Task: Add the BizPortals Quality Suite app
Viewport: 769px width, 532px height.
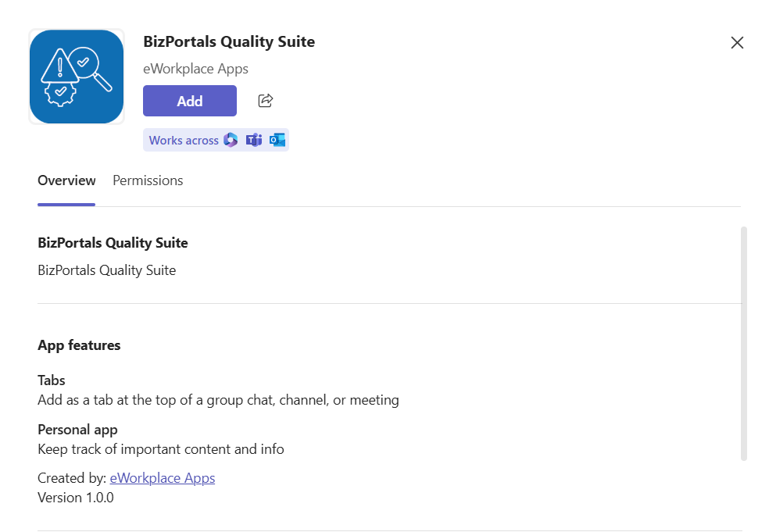Action: pos(190,101)
